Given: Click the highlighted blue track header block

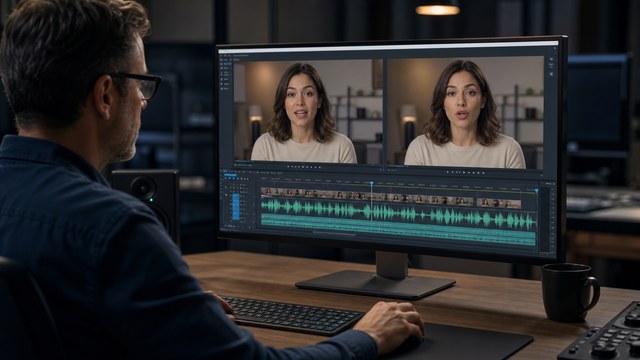Looking at the screenshot, I should 236,207.
